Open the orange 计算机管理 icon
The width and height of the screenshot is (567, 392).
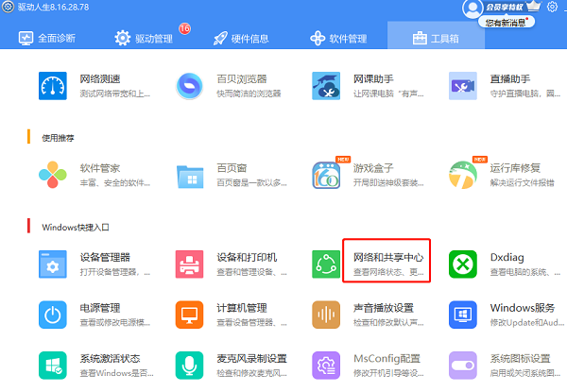(x=189, y=315)
